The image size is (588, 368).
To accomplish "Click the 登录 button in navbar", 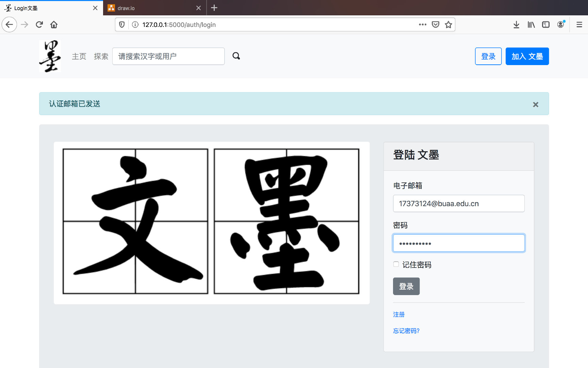I will pyautogui.click(x=488, y=56).
